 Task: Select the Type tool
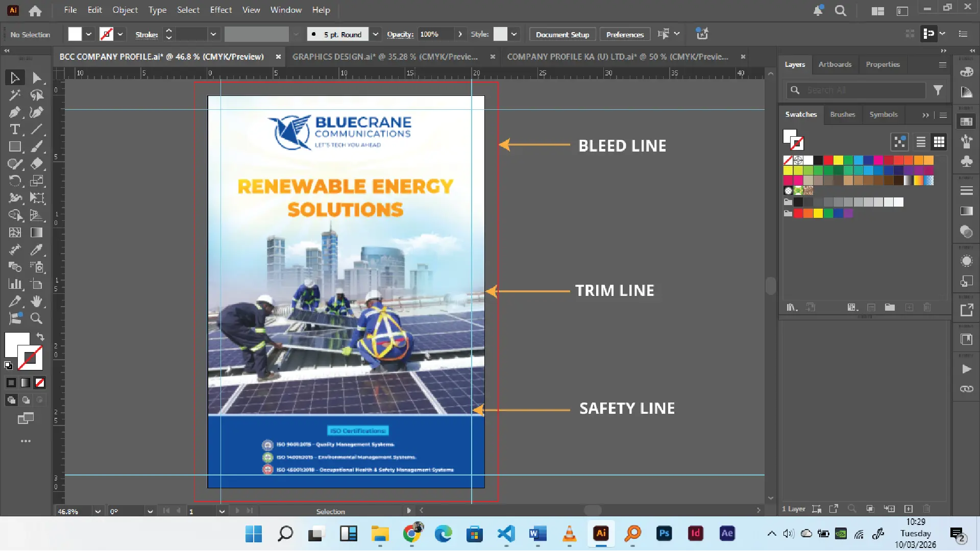coord(14,130)
